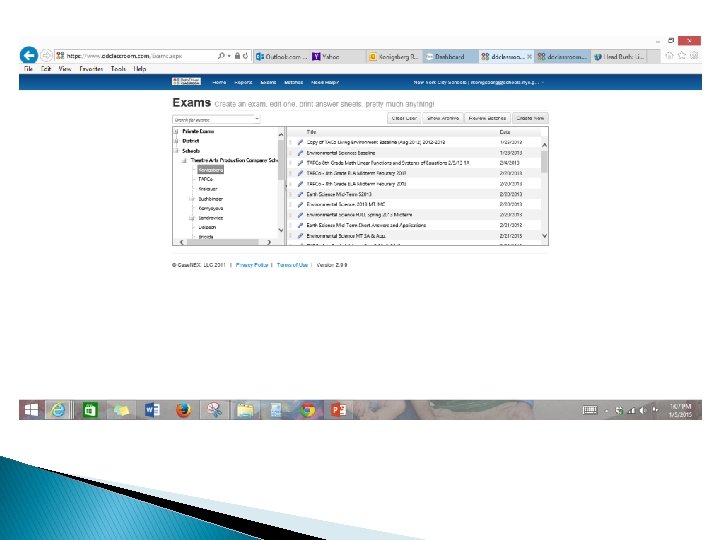This screenshot has width=720, height=540.
Task: Launch Firefox from taskbar
Action: [183, 410]
